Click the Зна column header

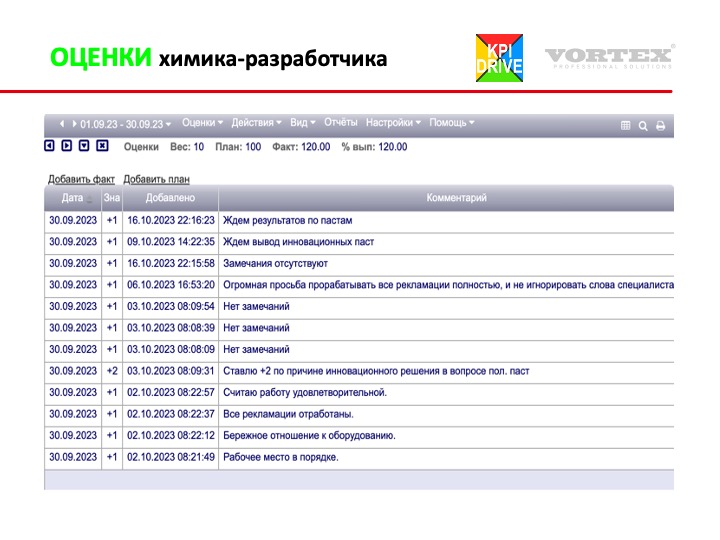click(112, 198)
